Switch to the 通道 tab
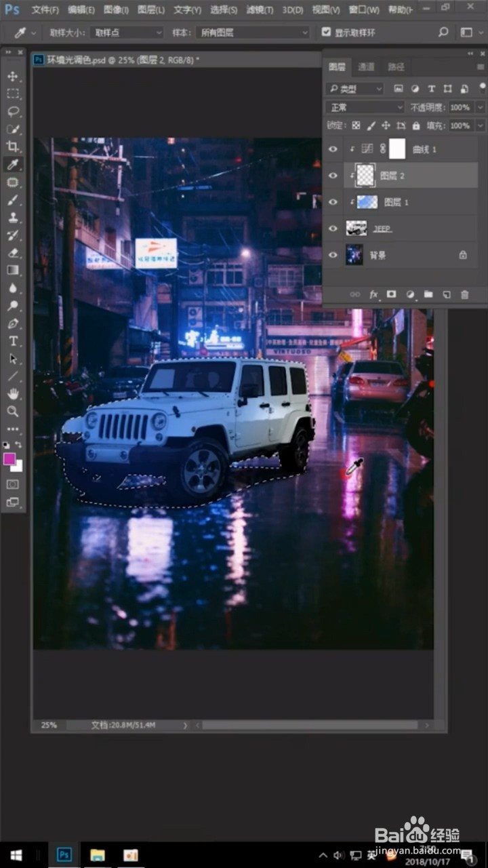 coord(366,66)
